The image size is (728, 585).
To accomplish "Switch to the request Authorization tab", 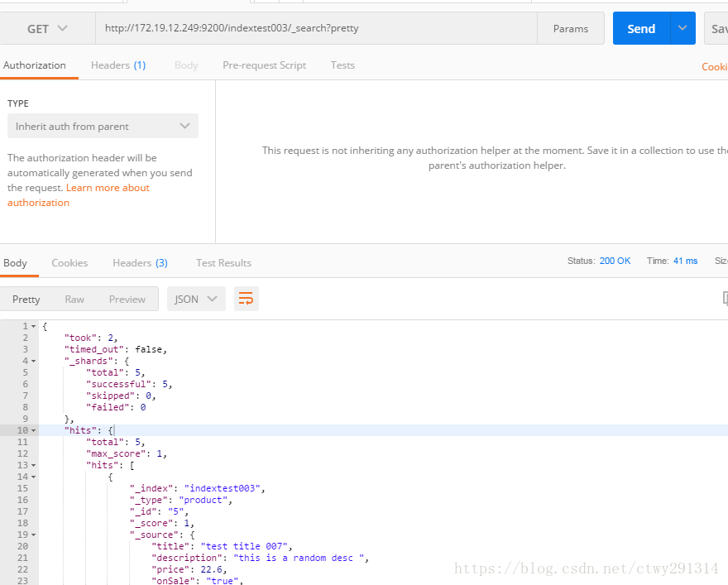I will pyautogui.click(x=35, y=65).
